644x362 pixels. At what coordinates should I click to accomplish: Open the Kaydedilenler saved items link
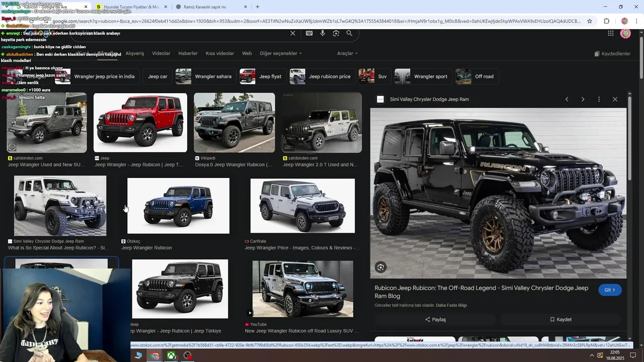(x=612, y=54)
